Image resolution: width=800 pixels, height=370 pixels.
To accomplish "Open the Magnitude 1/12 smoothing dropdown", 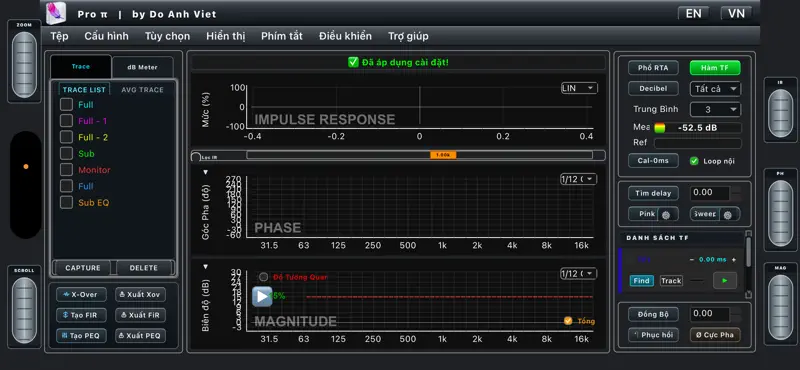I will [x=578, y=274].
